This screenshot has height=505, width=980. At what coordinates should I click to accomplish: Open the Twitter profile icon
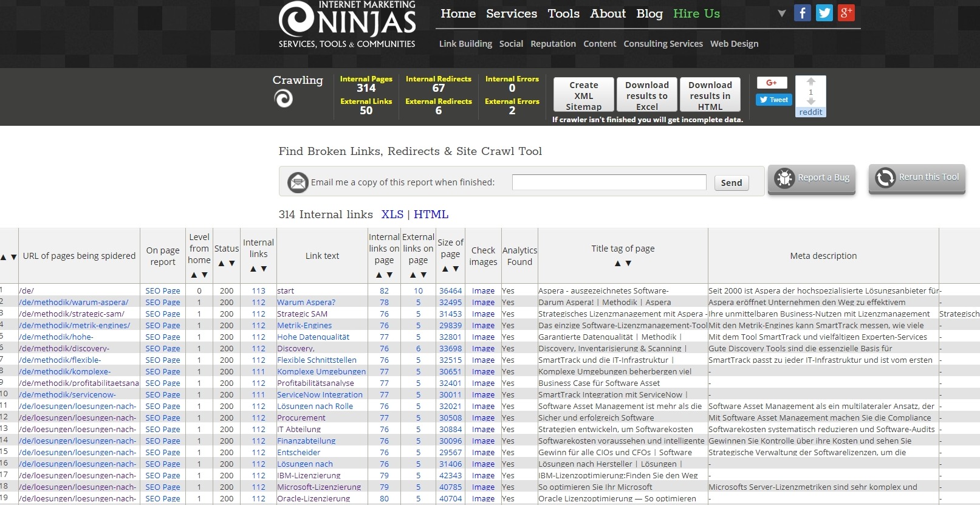pyautogui.click(x=824, y=13)
